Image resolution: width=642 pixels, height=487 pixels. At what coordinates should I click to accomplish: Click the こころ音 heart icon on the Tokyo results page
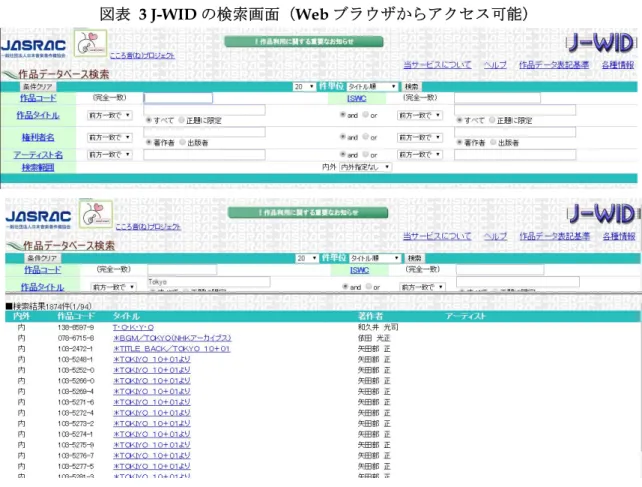click(96, 214)
